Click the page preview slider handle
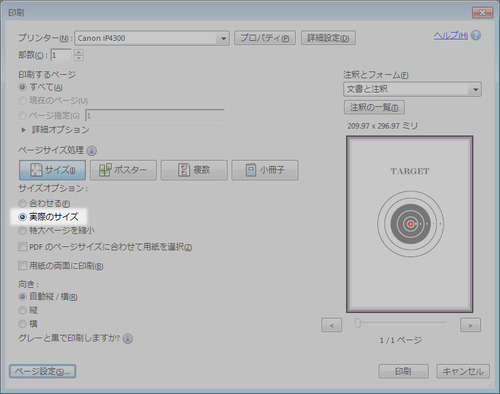The height and width of the screenshot is (394, 500). coord(358,323)
